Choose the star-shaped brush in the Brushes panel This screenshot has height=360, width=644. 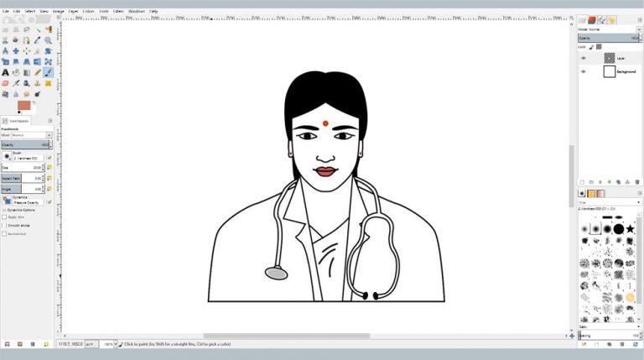630,228
